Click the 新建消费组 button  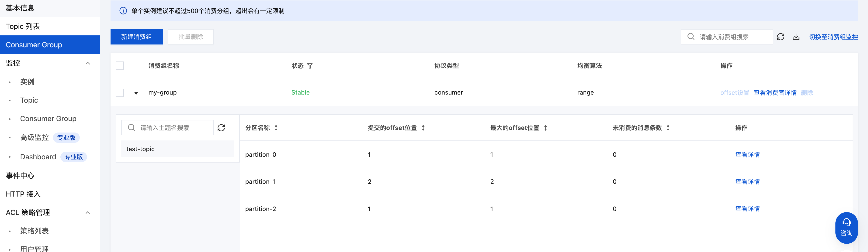(x=136, y=37)
